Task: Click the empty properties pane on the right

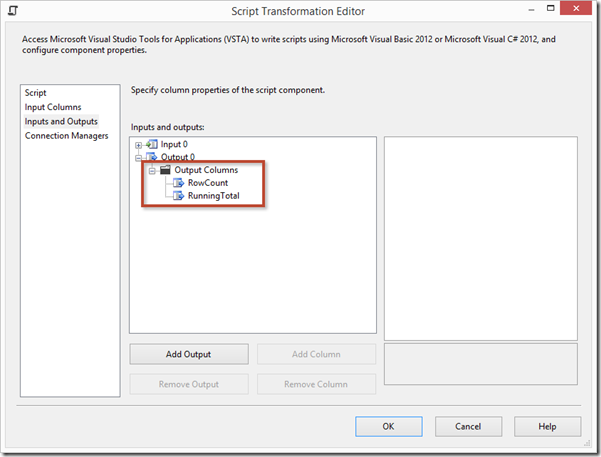Action: [x=481, y=238]
